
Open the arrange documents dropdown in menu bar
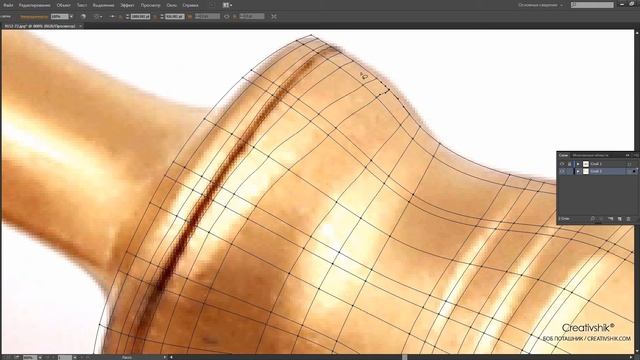227,5
